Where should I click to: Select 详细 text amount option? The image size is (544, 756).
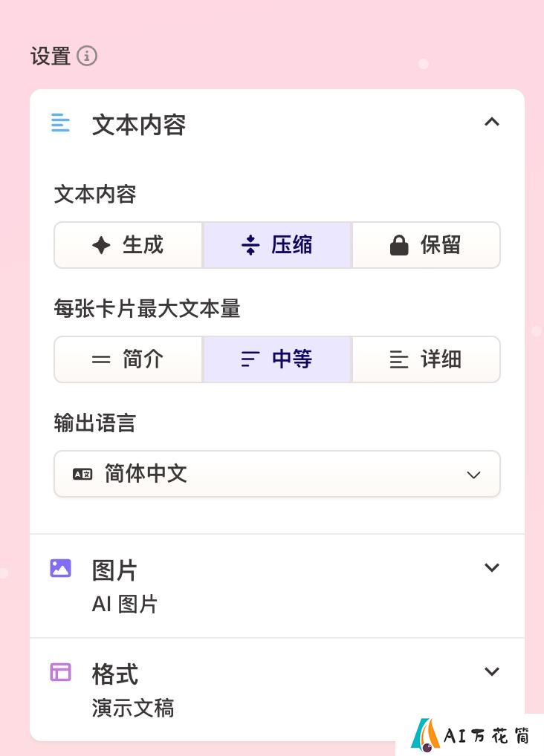coord(427,359)
